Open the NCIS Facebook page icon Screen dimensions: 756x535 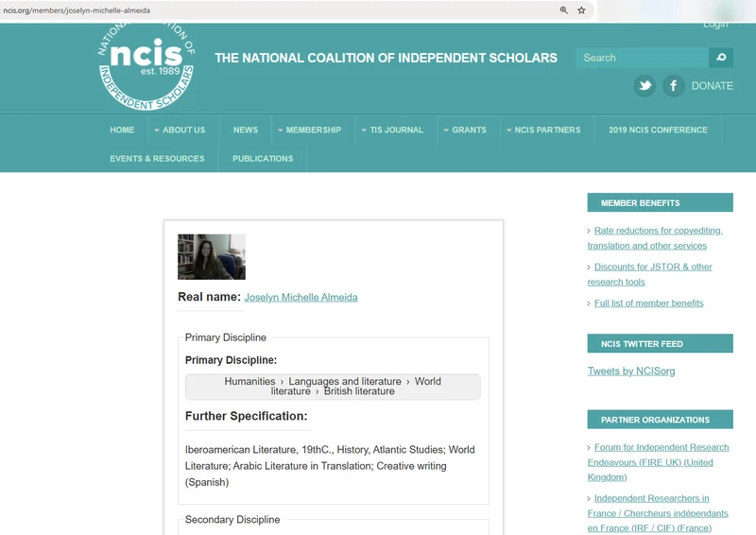673,86
